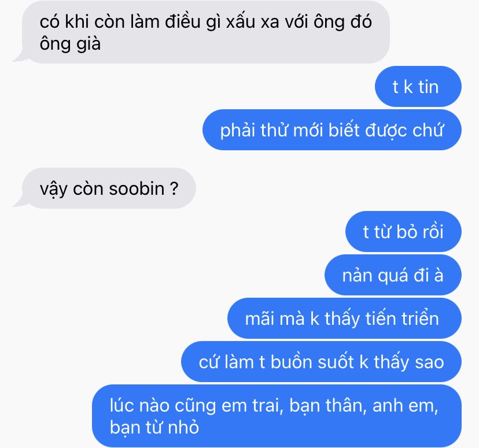Tap the "cứ làm t buồn suốt k thấy sao" message

click(x=321, y=362)
